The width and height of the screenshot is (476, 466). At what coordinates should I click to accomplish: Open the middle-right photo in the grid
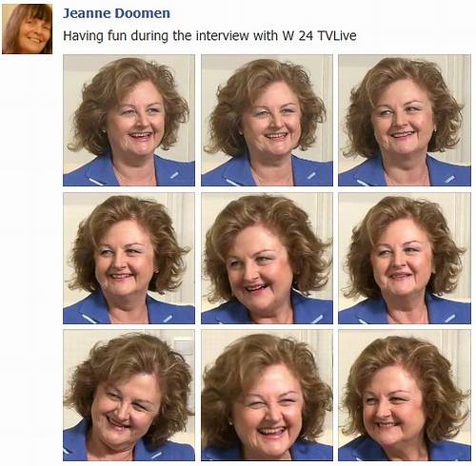[405, 258]
